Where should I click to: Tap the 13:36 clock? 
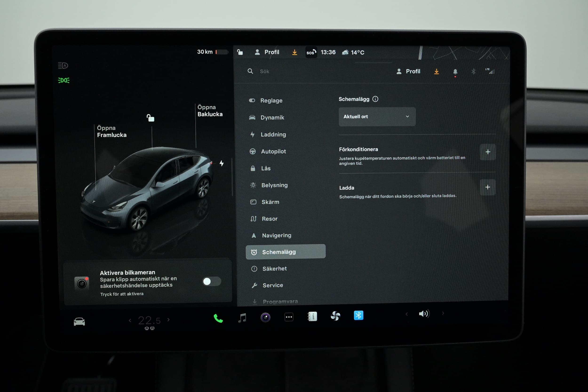click(328, 52)
